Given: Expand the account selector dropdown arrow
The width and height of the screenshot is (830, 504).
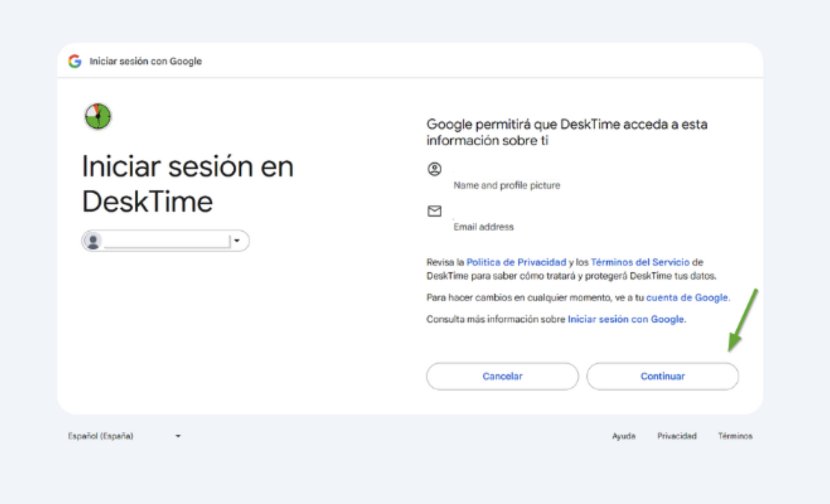Looking at the screenshot, I should point(237,241).
